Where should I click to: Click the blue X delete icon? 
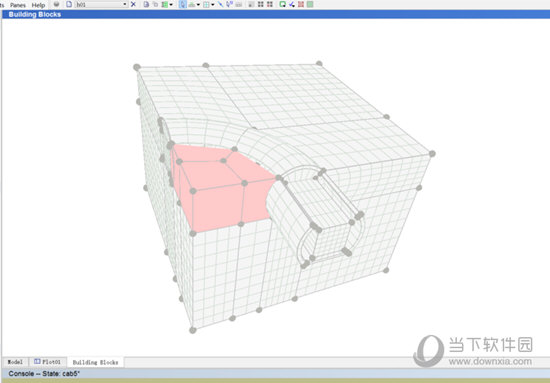coord(133,4)
